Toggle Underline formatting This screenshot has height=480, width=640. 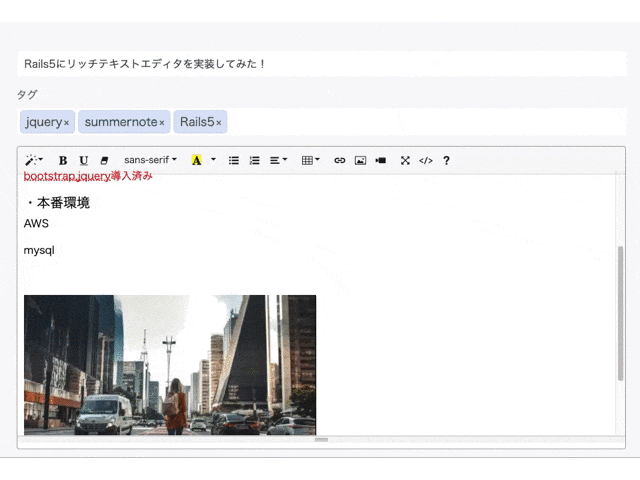(84, 160)
